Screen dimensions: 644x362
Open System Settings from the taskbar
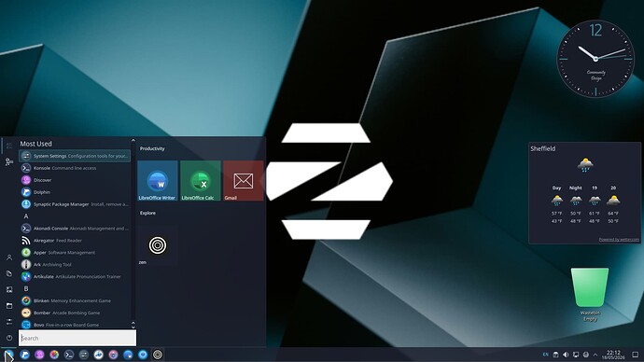click(84, 355)
